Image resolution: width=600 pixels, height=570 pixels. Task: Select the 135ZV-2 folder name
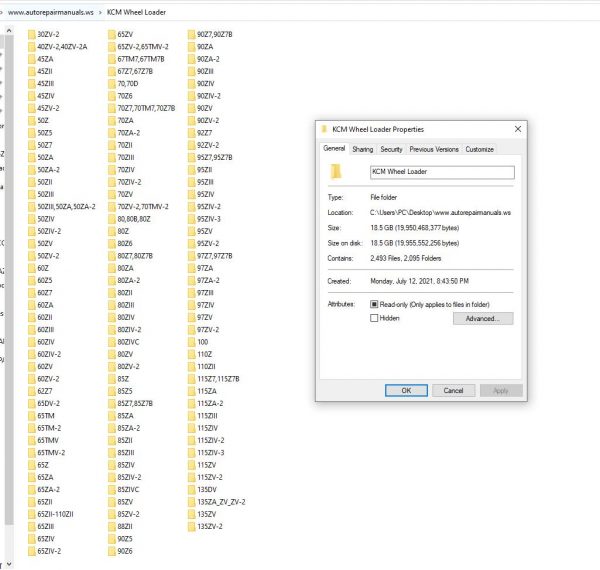point(210,527)
